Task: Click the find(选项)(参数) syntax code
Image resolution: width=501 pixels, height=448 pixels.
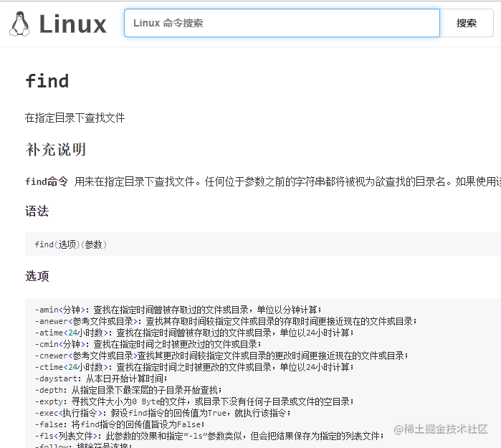Action: click(x=71, y=244)
